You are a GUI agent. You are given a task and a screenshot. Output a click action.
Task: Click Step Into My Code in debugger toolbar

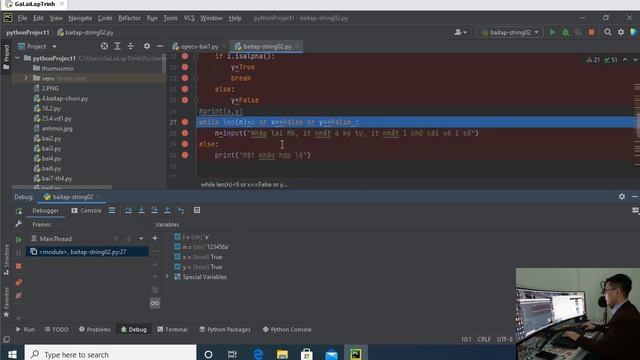[x=154, y=210]
